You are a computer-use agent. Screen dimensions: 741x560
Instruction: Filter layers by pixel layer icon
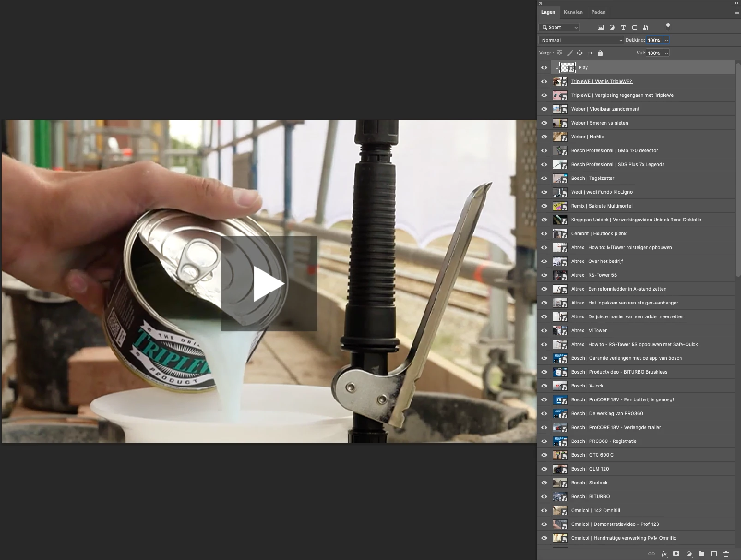(x=600, y=27)
